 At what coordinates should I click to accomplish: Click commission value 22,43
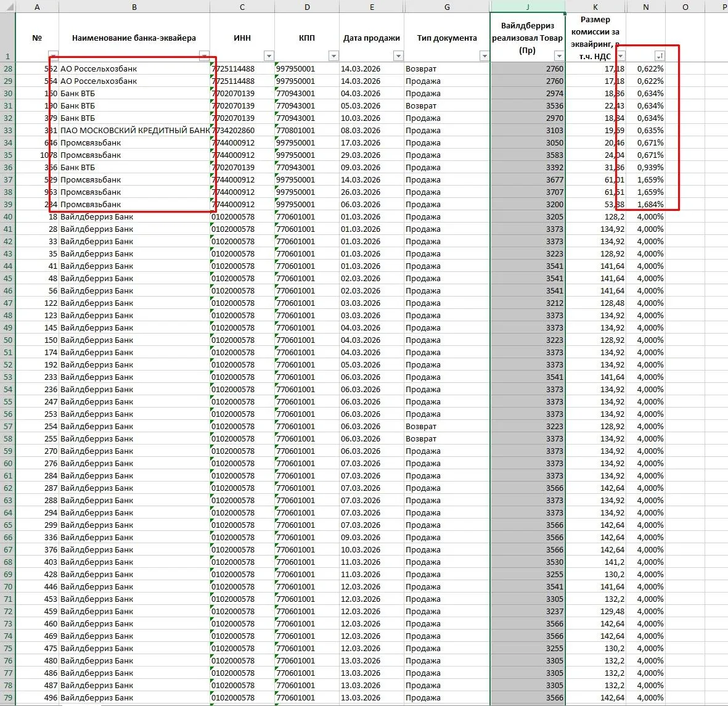[595, 106]
